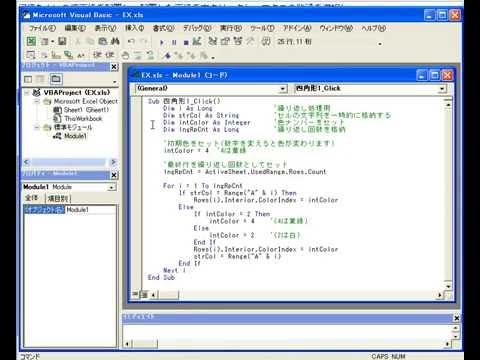Click View Object icon in Project panel
480x360 pixels.
(40, 79)
